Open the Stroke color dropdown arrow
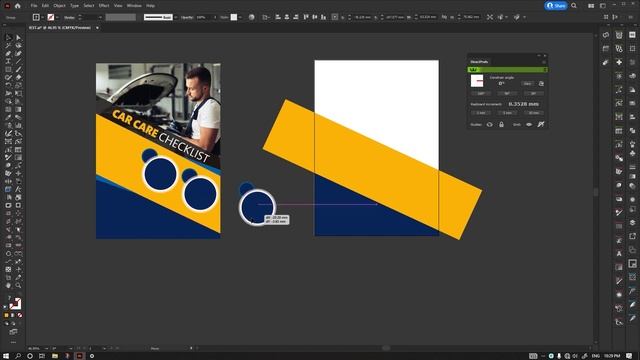The width and height of the screenshot is (640, 360). point(57,17)
